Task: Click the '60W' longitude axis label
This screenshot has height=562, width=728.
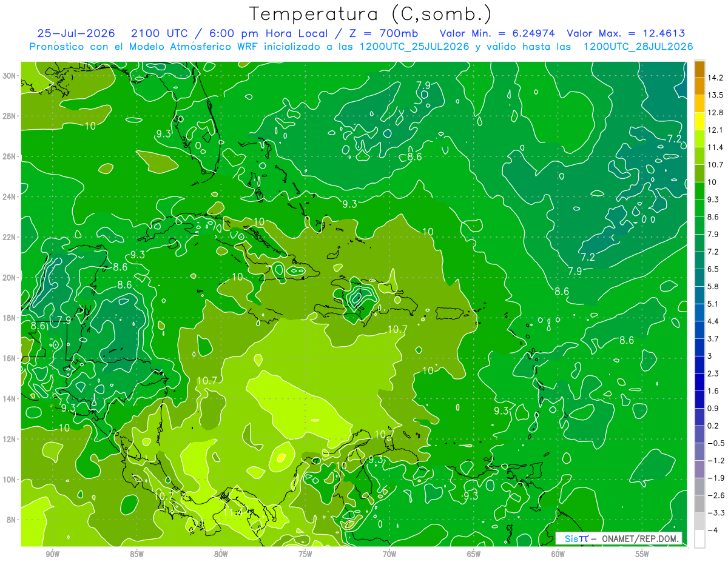Action: click(x=558, y=554)
